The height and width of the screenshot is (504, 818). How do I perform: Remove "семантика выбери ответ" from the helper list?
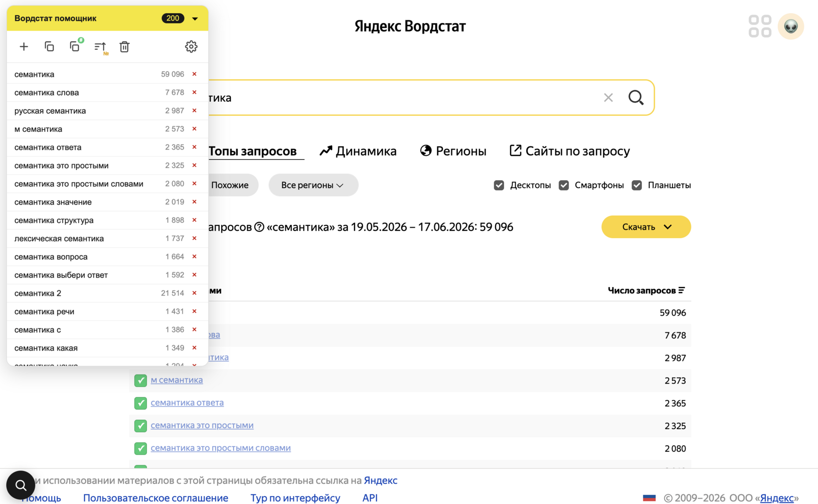coord(194,275)
